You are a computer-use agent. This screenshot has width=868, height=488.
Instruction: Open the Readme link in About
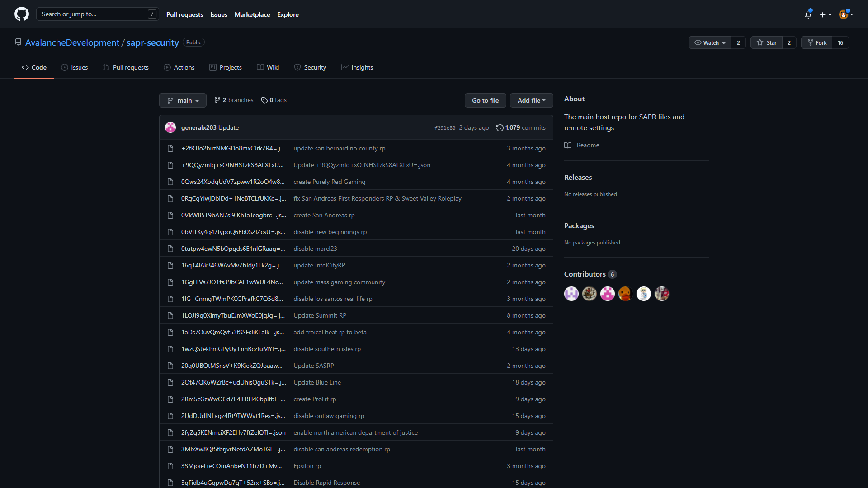[x=582, y=145]
